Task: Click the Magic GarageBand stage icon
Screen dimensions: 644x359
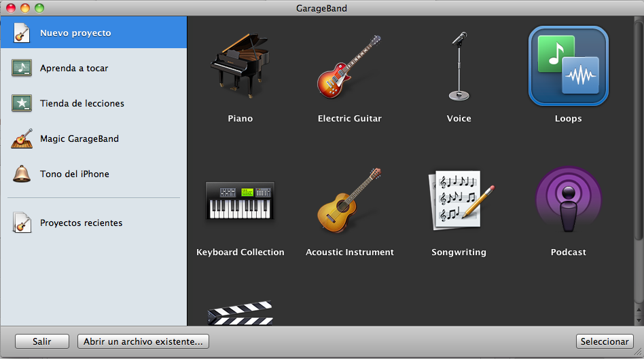Action: click(x=22, y=138)
